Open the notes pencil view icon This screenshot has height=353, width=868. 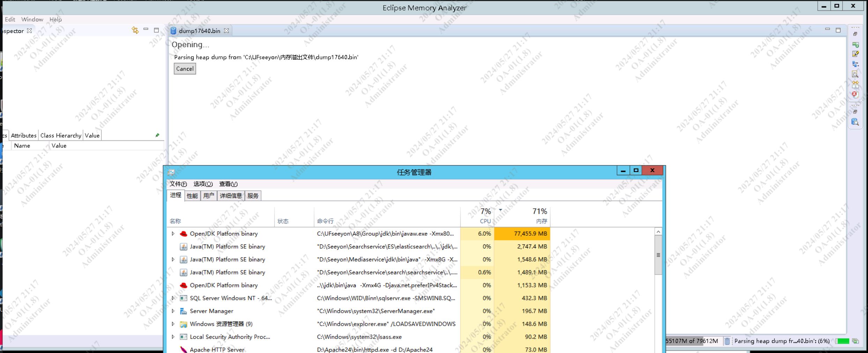point(855,54)
